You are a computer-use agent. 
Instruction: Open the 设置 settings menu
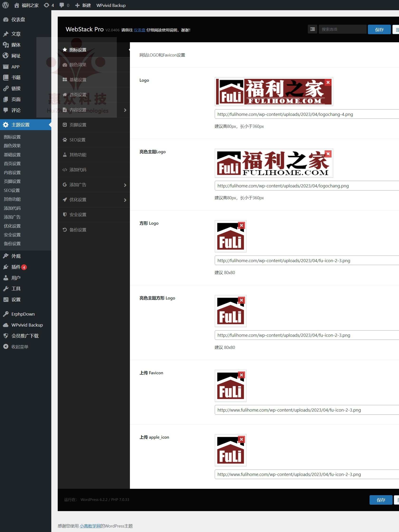pos(25,300)
